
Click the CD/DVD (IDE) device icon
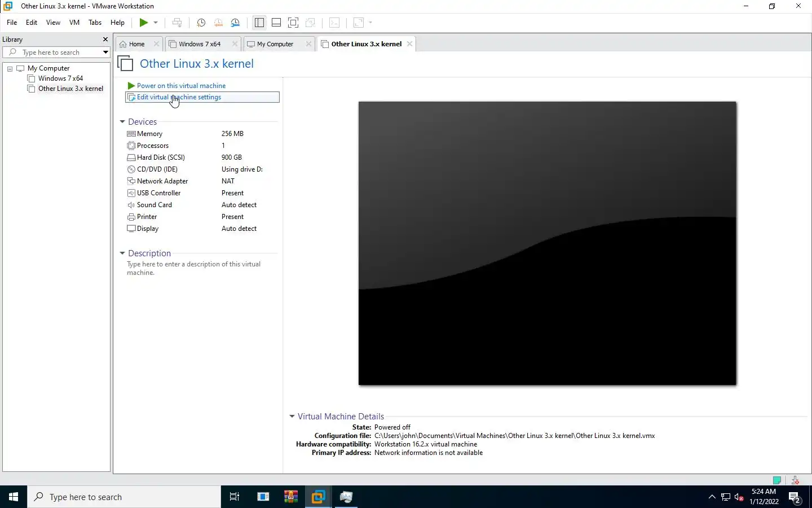131,169
